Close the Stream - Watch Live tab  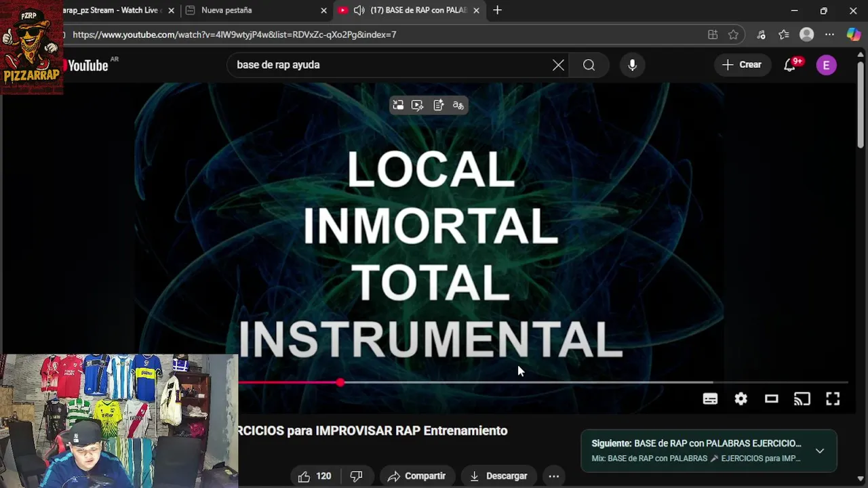171,10
